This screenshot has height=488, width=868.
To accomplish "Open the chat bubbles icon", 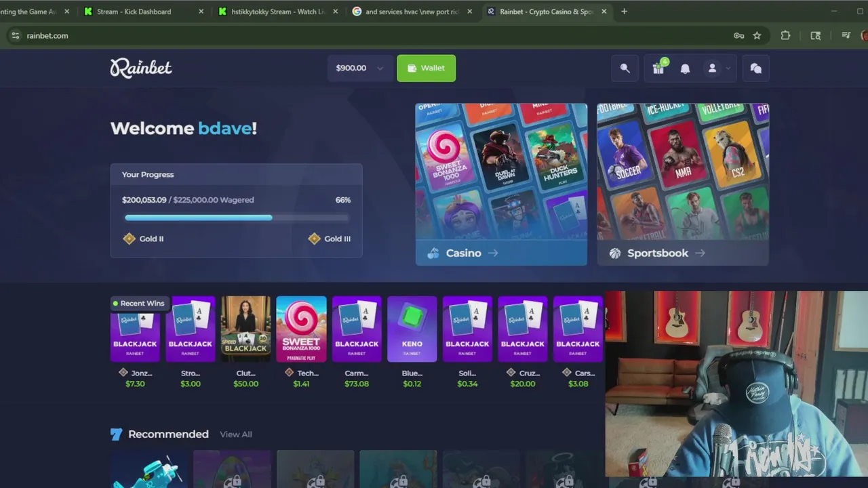I will pos(755,68).
